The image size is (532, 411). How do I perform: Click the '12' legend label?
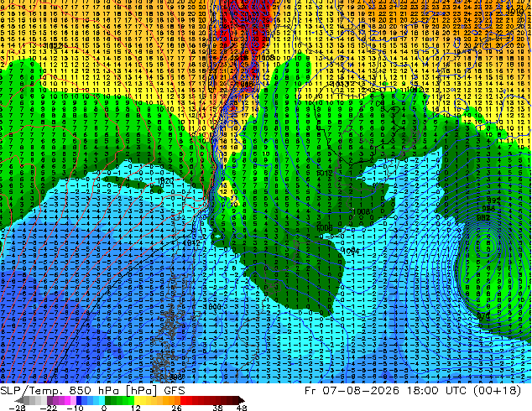coord(136,408)
